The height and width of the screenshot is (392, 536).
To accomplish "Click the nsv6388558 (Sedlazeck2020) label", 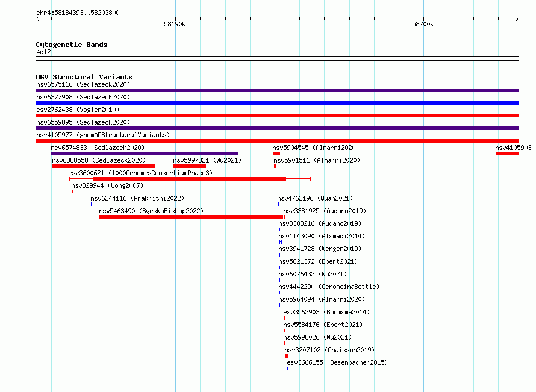I will tap(99, 160).
